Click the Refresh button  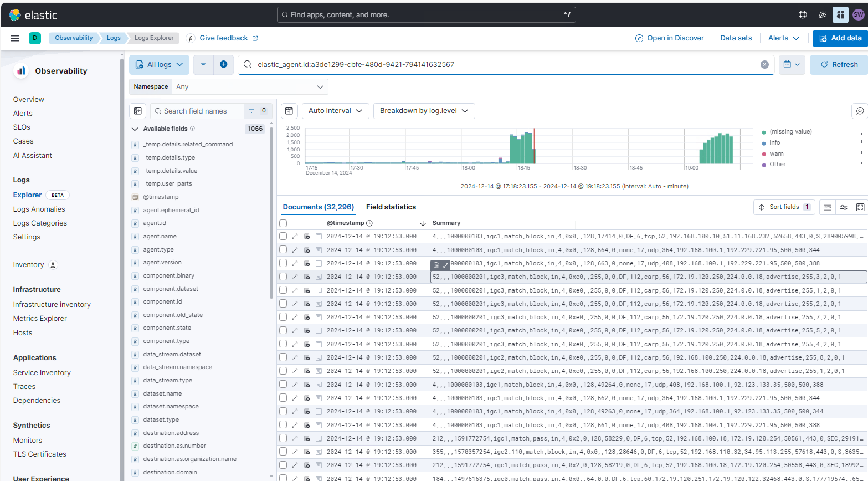839,64
